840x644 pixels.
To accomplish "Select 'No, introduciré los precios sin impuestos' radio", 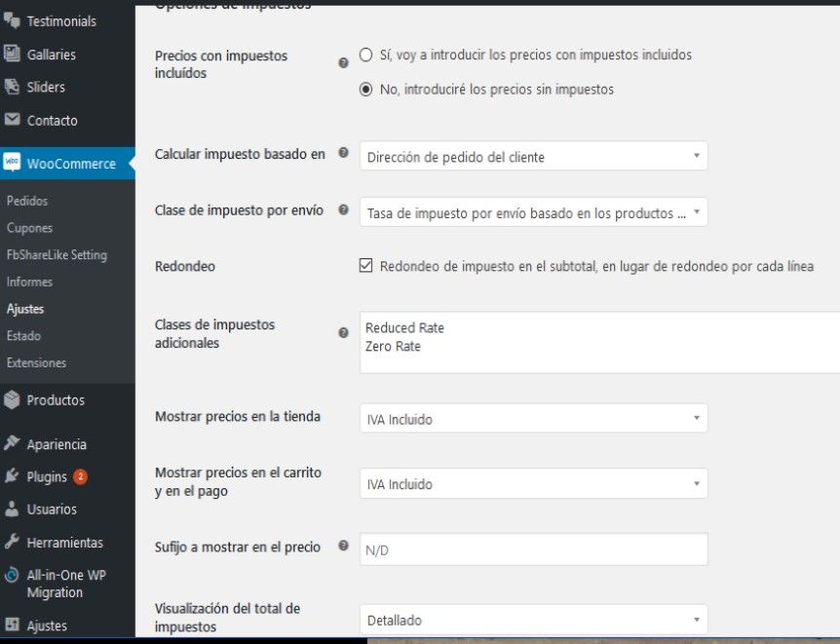I will point(365,89).
